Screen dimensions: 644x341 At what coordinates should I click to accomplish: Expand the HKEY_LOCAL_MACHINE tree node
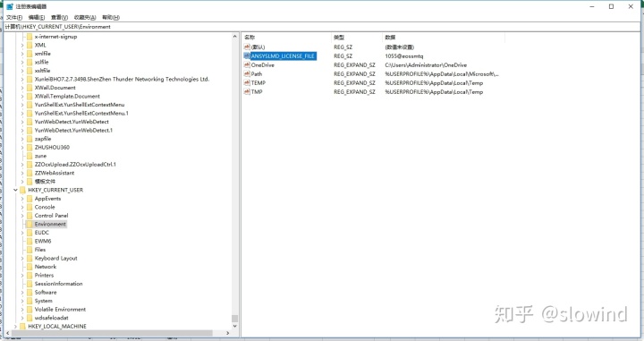point(15,326)
